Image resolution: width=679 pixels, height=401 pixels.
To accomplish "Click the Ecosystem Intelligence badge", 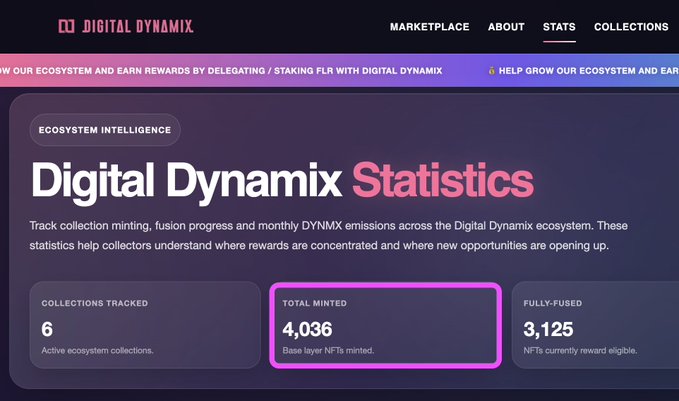I will click(105, 130).
